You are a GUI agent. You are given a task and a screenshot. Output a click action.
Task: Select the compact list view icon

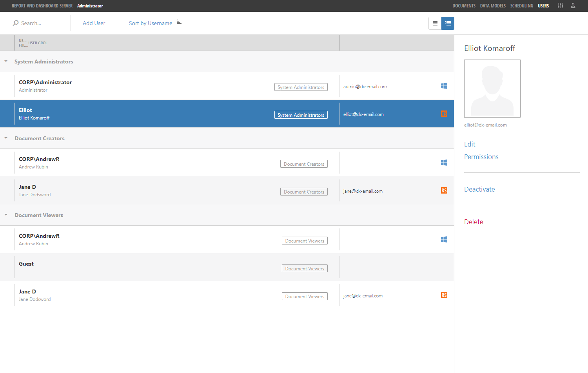point(435,23)
